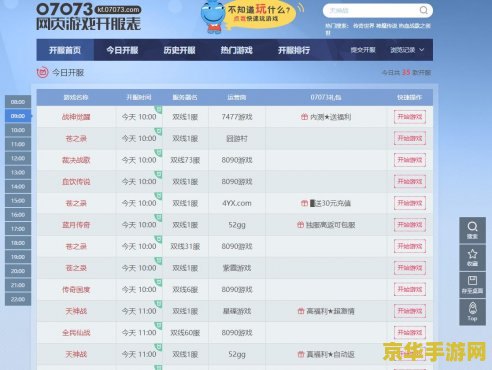Jump to the 11:00 time slot
This screenshot has width=492, height=370.
[18, 144]
